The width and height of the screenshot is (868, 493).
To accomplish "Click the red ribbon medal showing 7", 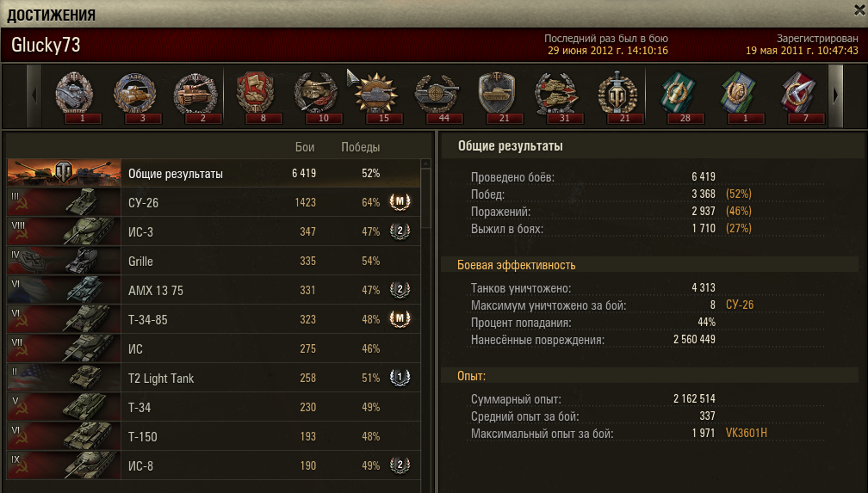I will (799, 96).
